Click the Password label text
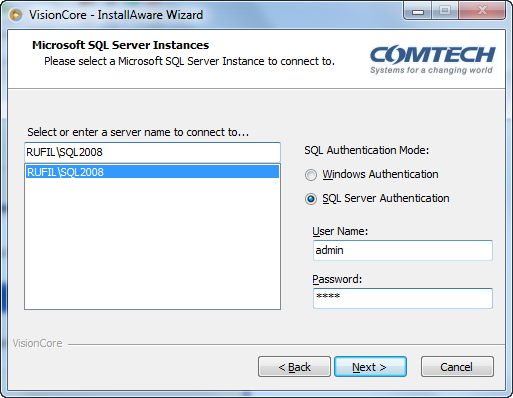 [337, 279]
